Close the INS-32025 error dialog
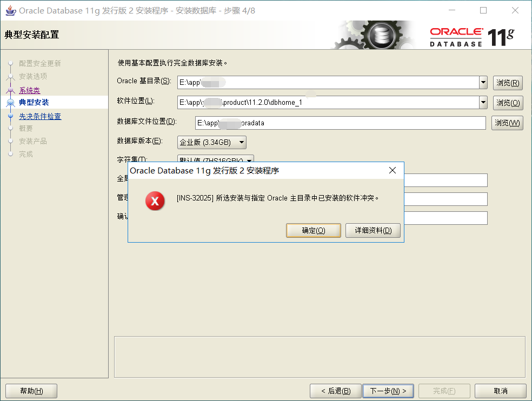The height and width of the screenshot is (401, 532). point(392,170)
